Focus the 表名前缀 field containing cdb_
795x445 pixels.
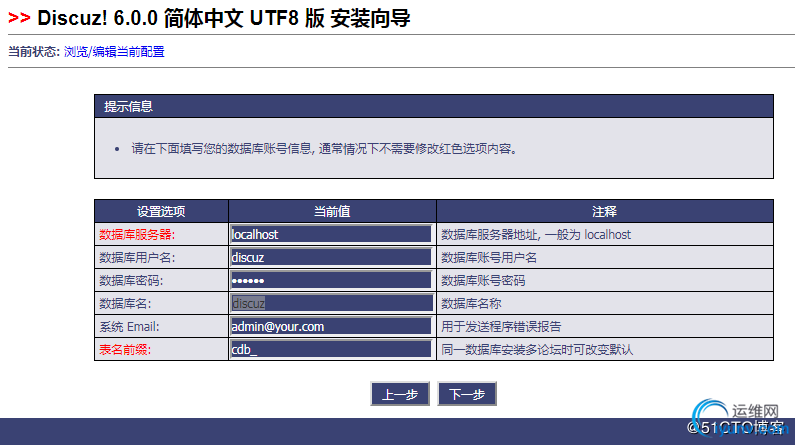click(x=331, y=349)
